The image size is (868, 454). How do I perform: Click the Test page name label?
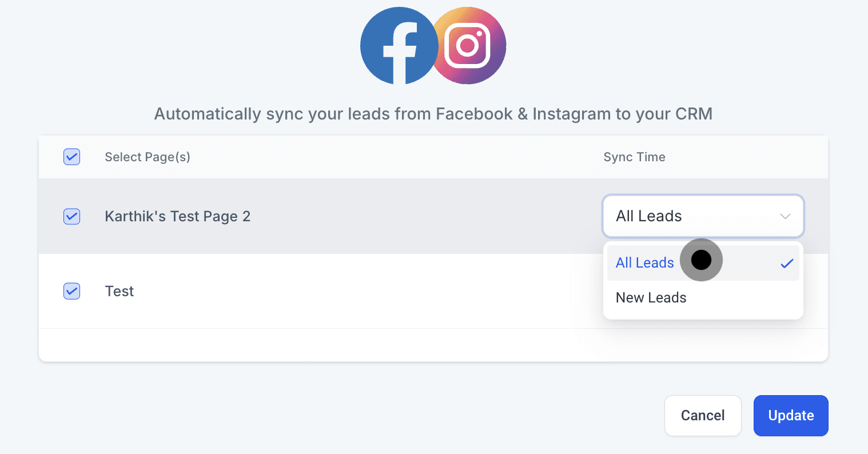[120, 291]
